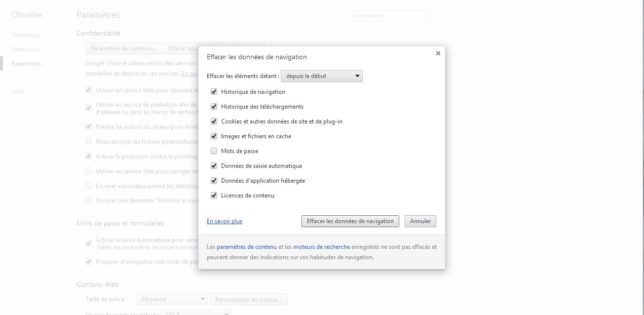Open the moteurs de recherche link
This screenshot has width=644, height=315.
(321, 247)
